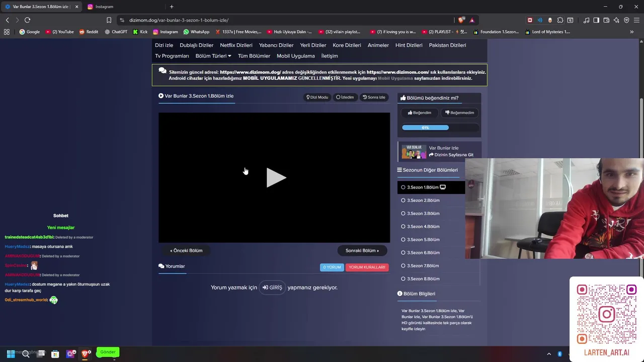This screenshot has height=362, width=644.
Task: Open the browser hamburger menu
Action: 636,20
